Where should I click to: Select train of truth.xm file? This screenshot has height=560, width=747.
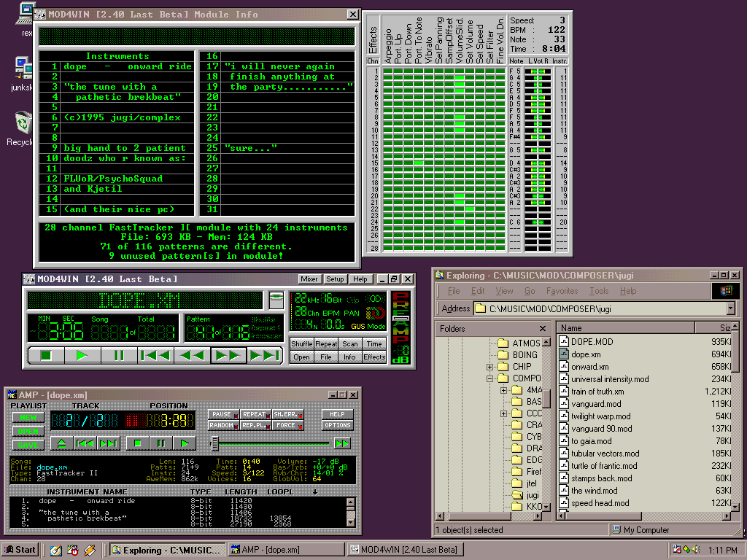(x=597, y=392)
